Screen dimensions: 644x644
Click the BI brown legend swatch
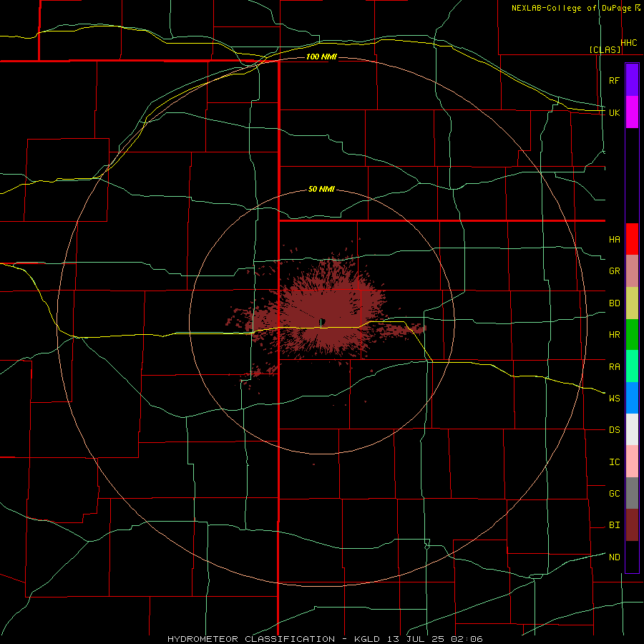click(632, 525)
